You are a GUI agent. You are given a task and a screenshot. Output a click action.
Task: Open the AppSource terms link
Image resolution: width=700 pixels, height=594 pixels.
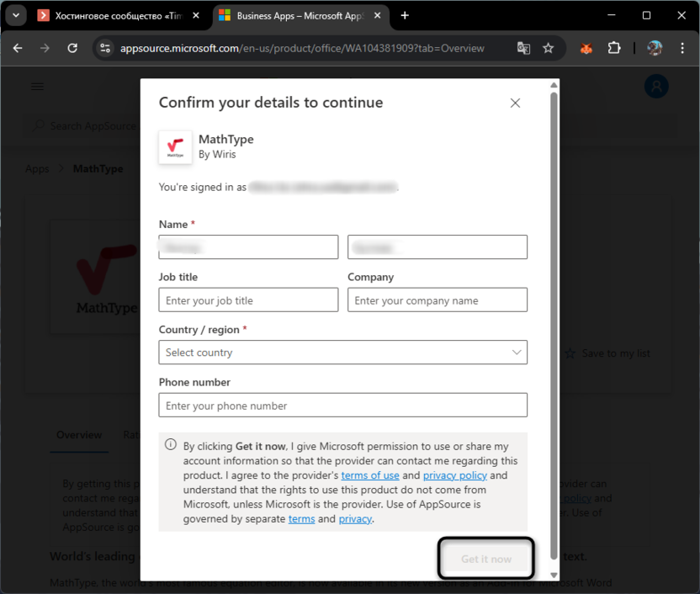pos(302,519)
